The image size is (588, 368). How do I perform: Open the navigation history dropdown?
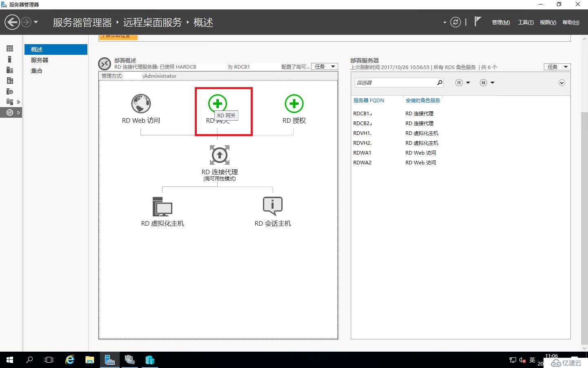click(x=36, y=22)
